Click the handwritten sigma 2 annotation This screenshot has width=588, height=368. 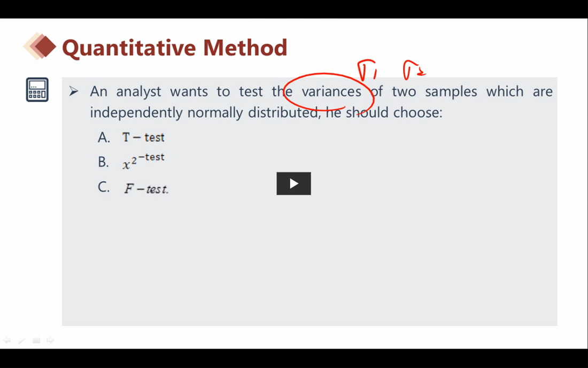coord(413,70)
